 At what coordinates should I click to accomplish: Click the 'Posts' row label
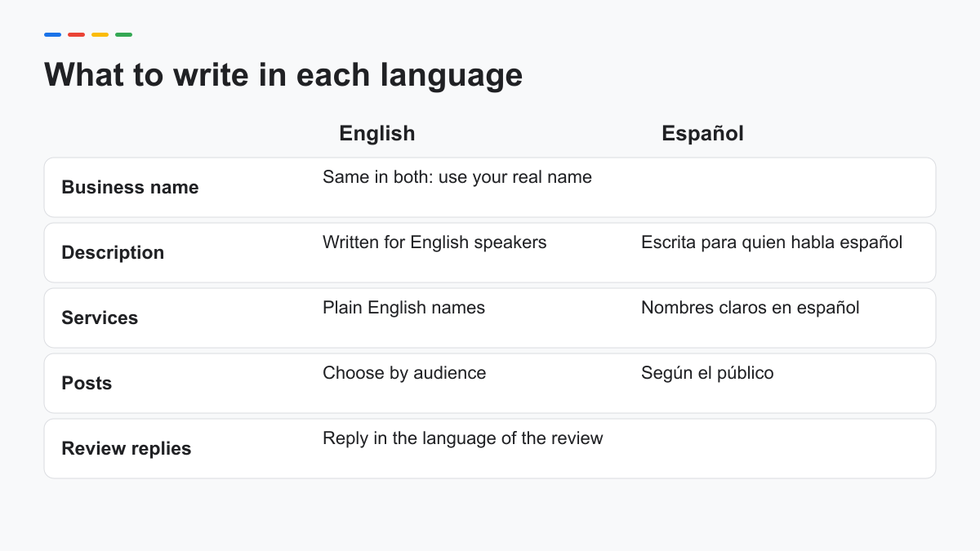pos(87,383)
